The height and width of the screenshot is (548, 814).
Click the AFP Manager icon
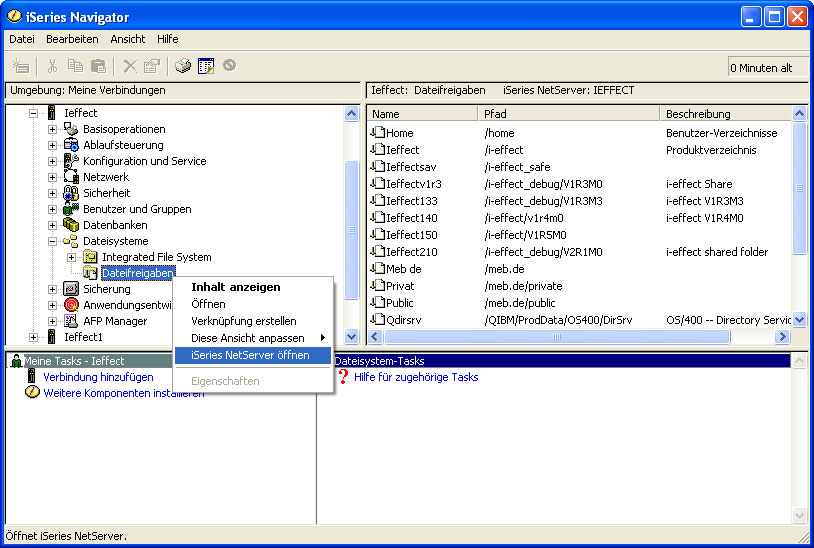[x=71, y=321]
